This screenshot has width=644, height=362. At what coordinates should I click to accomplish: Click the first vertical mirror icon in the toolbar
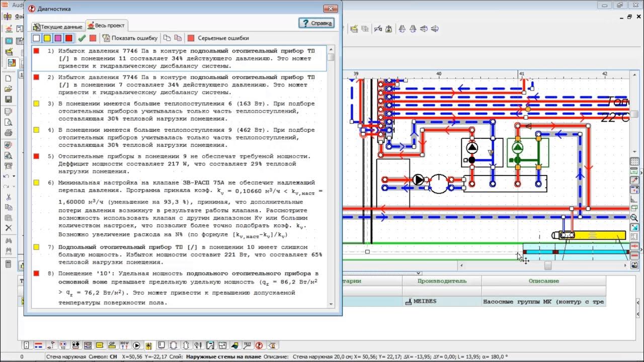point(402,29)
